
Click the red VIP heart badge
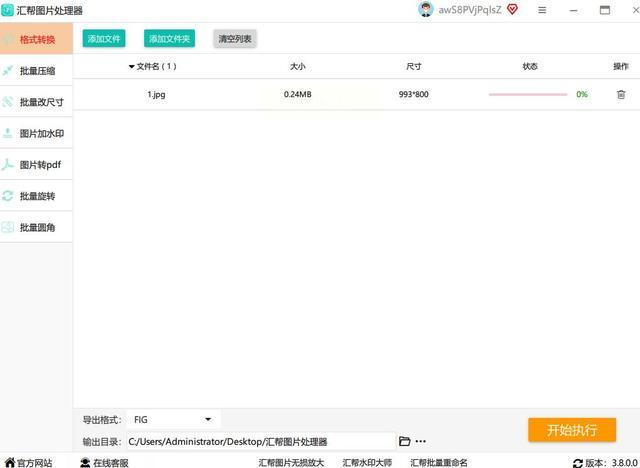(x=512, y=9)
